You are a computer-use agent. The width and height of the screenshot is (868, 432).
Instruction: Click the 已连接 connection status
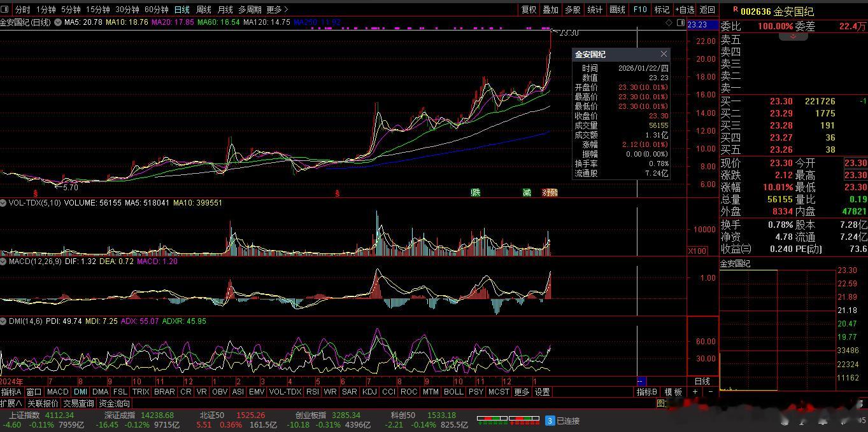[568, 421]
